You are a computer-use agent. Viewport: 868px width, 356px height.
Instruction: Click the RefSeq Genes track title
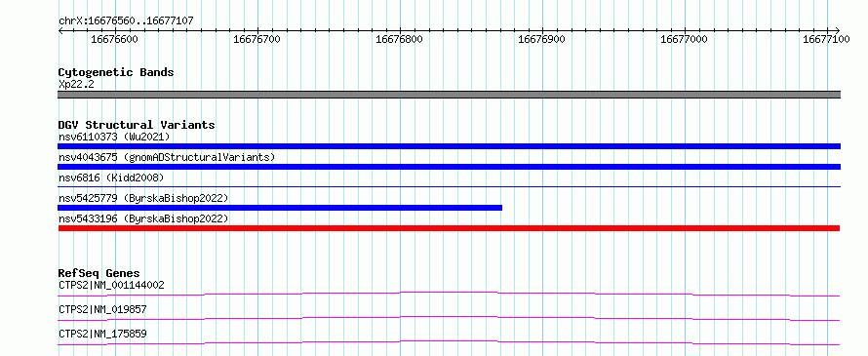click(x=99, y=273)
